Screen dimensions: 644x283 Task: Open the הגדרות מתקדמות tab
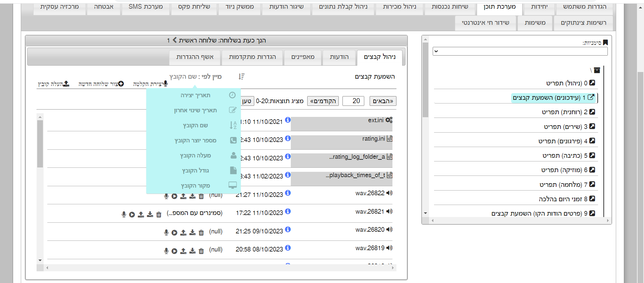click(x=252, y=57)
